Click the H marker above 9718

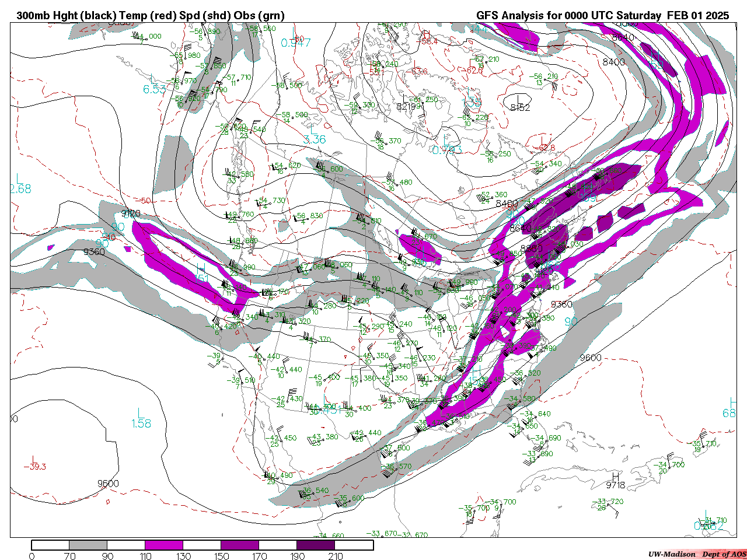pos(615,476)
